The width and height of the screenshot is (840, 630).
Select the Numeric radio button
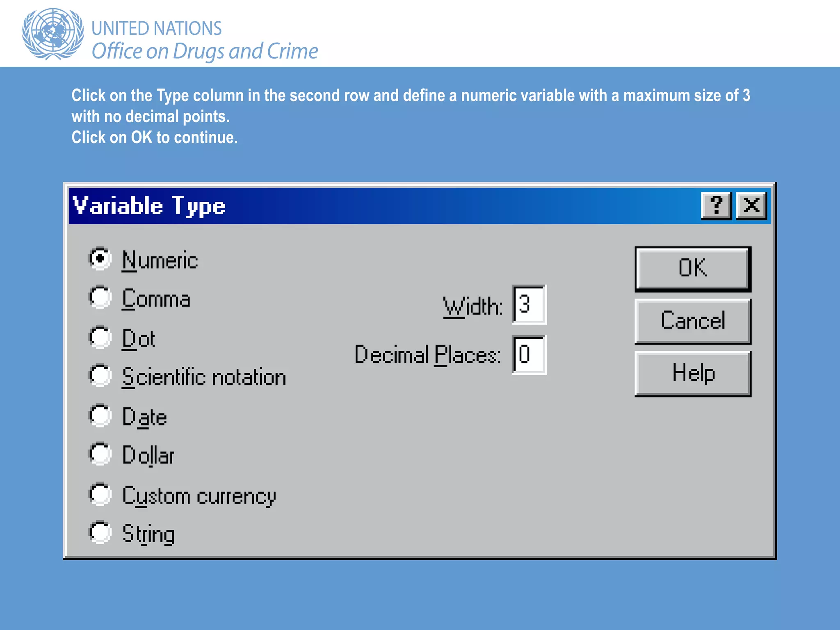100,259
